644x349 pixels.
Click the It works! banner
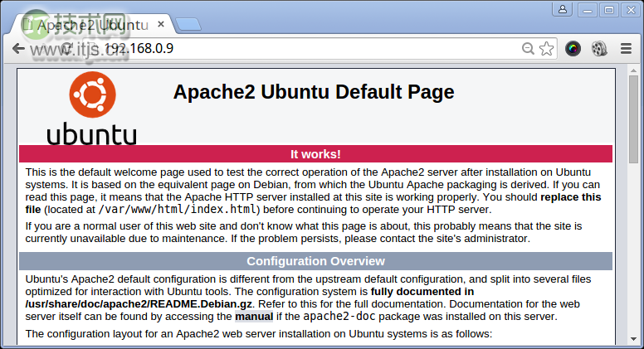click(315, 154)
